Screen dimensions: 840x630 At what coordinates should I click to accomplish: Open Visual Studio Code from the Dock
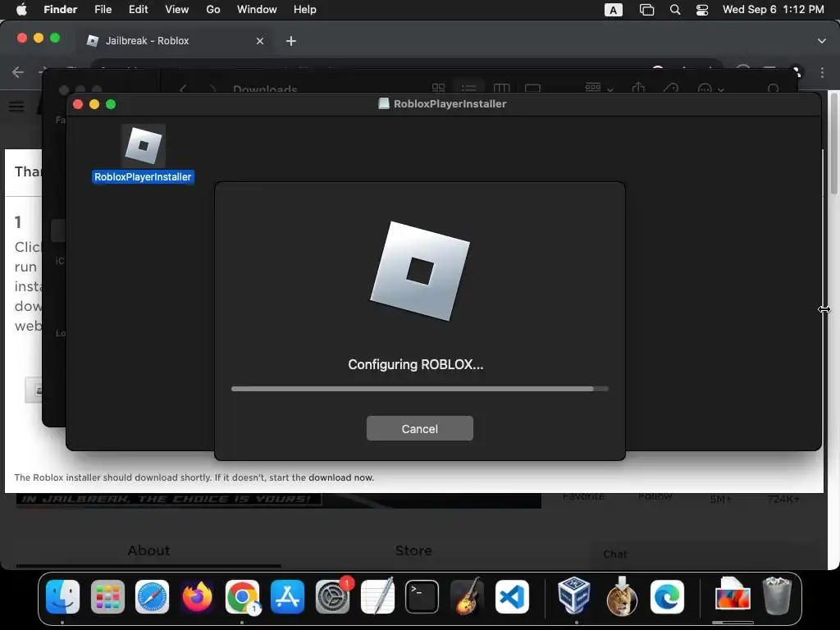click(512, 596)
